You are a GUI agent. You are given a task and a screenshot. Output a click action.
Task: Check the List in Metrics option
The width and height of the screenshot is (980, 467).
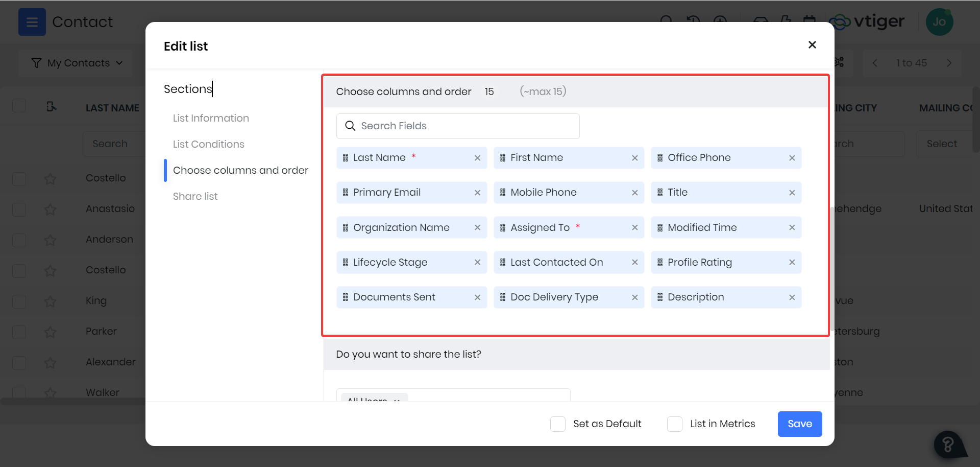click(x=675, y=424)
